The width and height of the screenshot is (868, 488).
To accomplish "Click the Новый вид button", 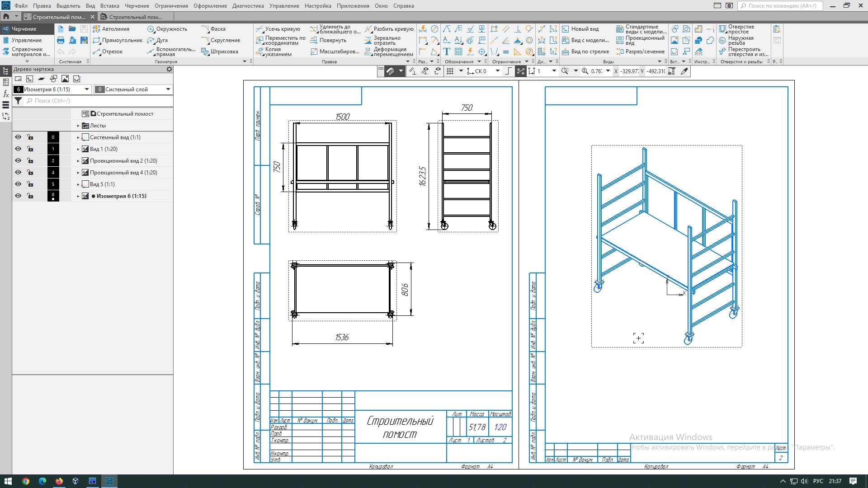I will point(580,29).
